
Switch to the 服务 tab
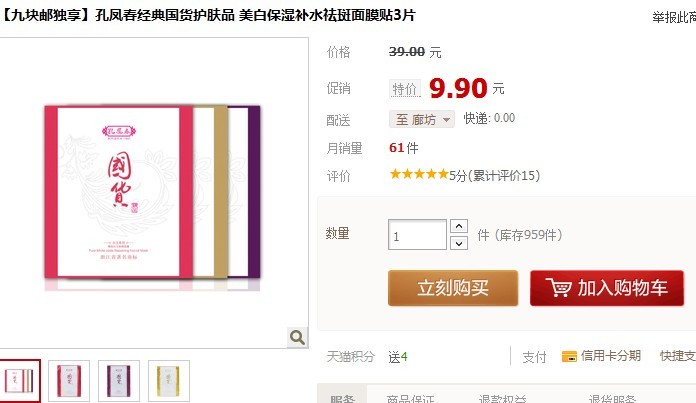[x=342, y=398]
